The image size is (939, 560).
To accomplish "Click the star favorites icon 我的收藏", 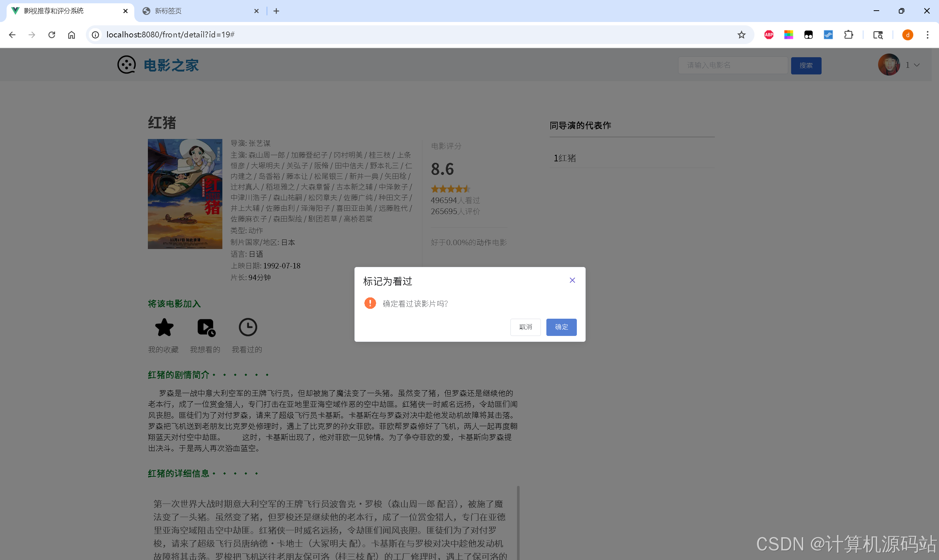I will [164, 327].
